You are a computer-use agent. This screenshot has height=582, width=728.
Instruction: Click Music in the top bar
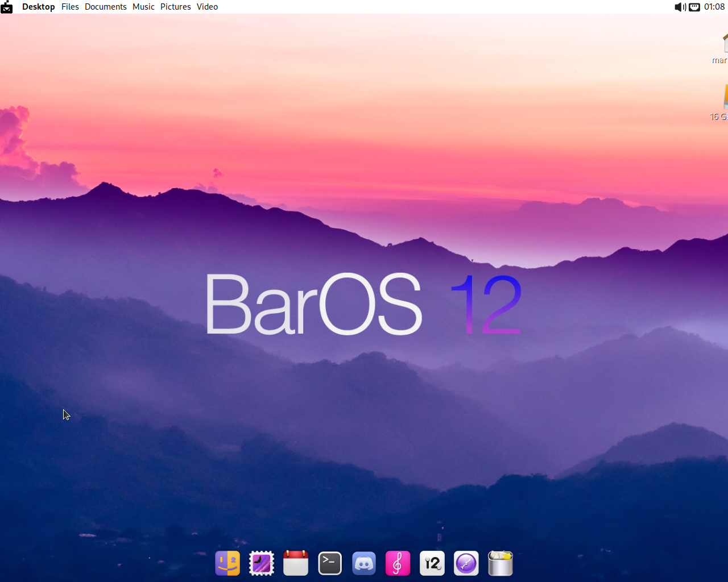tap(143, 7)
